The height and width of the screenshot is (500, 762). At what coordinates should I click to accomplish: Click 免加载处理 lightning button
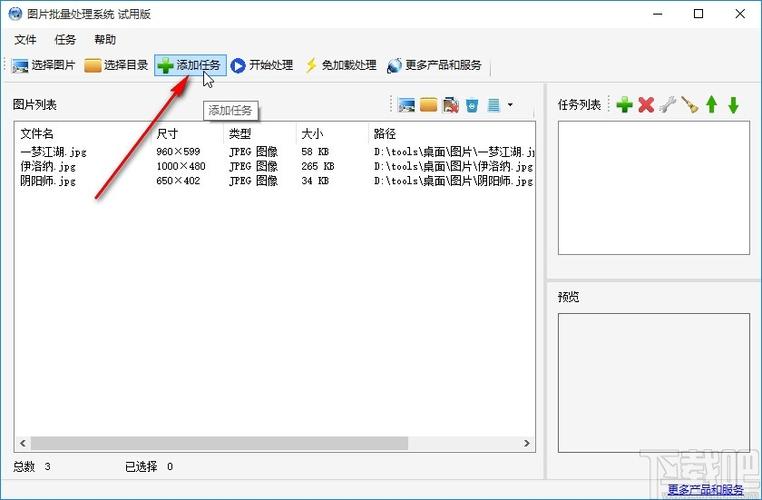341,65
